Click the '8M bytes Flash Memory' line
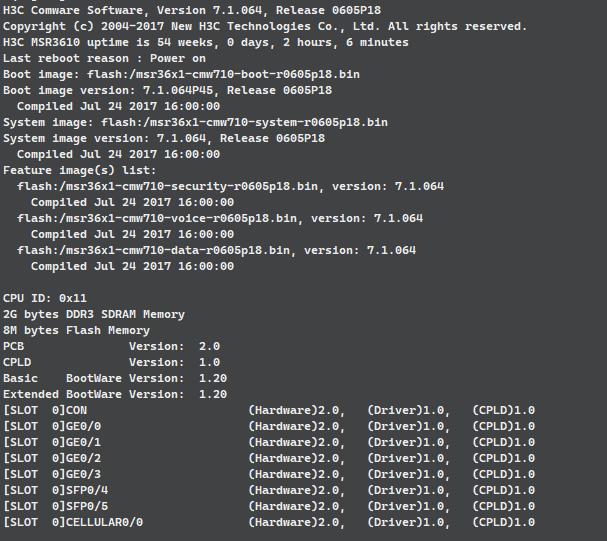Viewport: 607px width, 541px height. [77, 330]
